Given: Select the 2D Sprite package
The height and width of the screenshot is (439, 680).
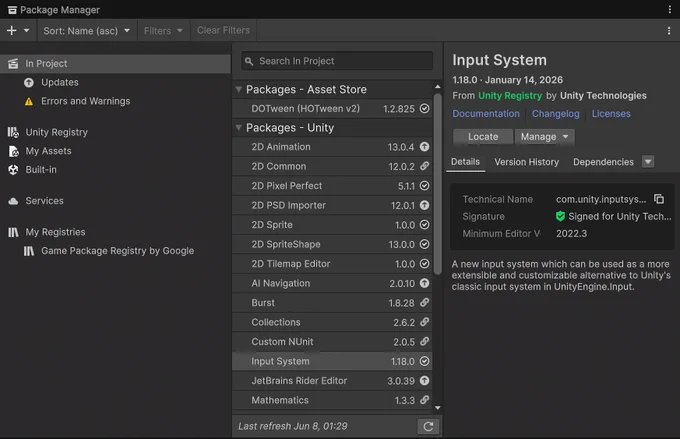Looking at the screenshot, I should pos(332,225).
